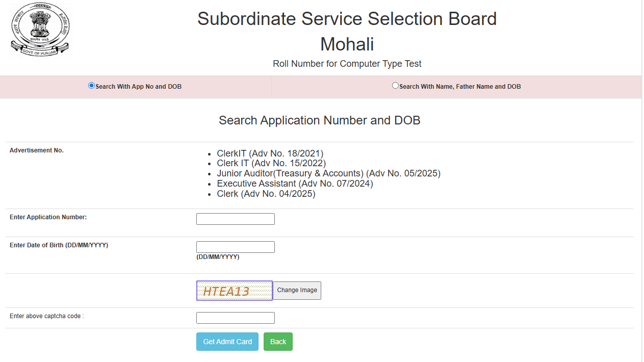This screenshot has height=362, width=644.
Task: Click the Date of Birth input box
Action: (235, 247)
